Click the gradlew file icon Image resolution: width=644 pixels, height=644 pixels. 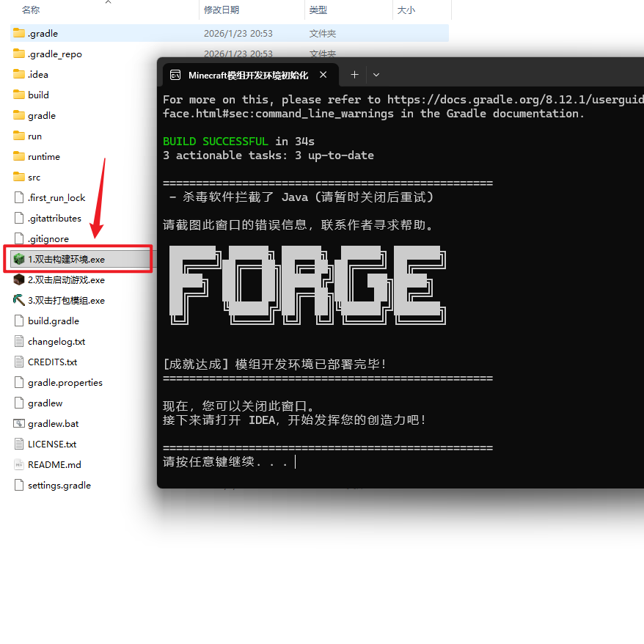point(19,403)
